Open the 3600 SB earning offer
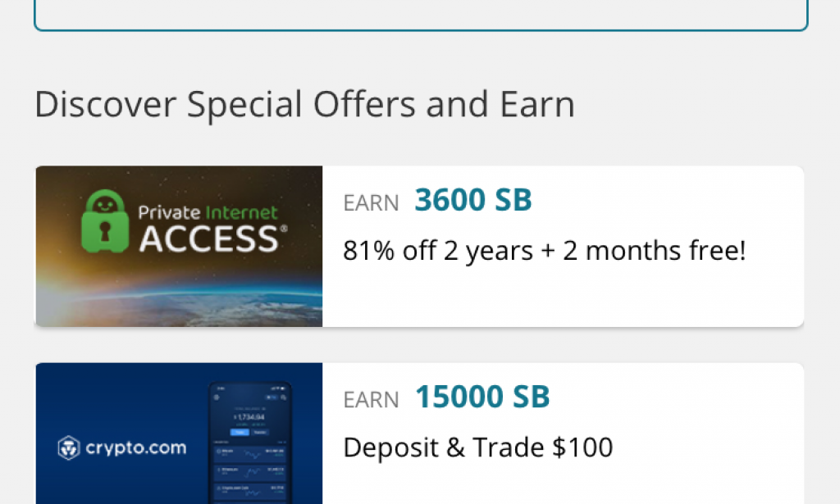Viewport: 840px width, 504px height. [472, 199]
